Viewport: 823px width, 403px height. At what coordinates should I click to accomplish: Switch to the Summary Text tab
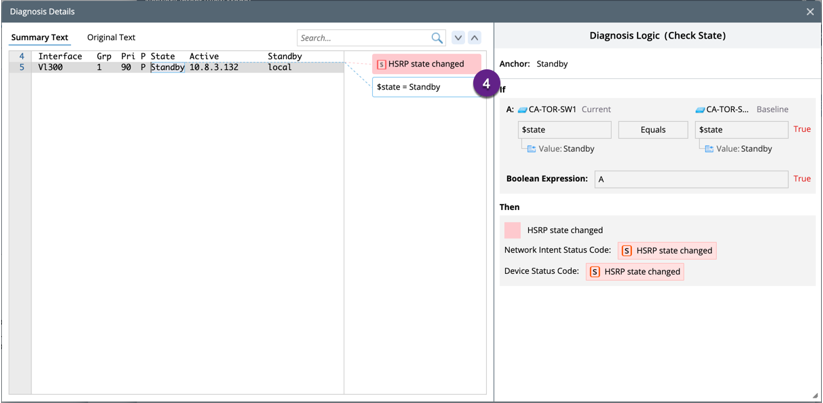pyautogui.click(x=40, y=37)
